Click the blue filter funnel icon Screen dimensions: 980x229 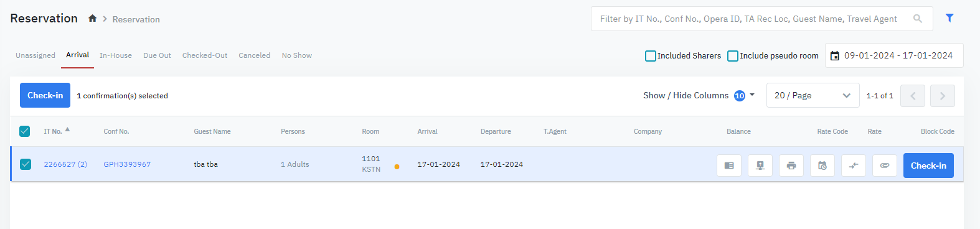949,18
